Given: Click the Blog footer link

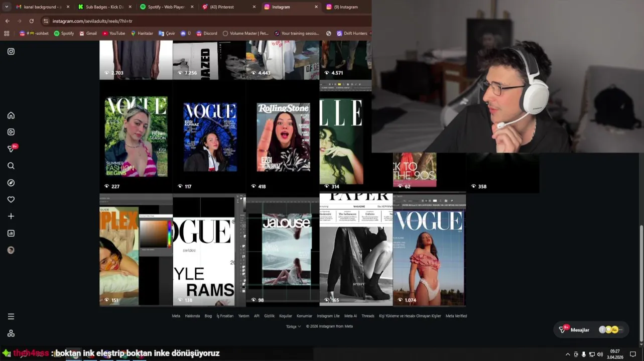Looking at the screenshot, I should 208,316.
